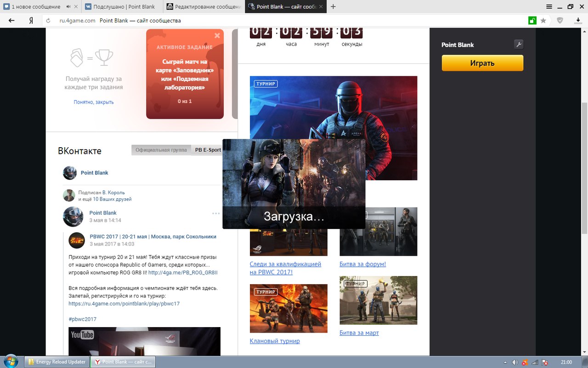Open the volume speaker tray icon

tap(515, 362)
